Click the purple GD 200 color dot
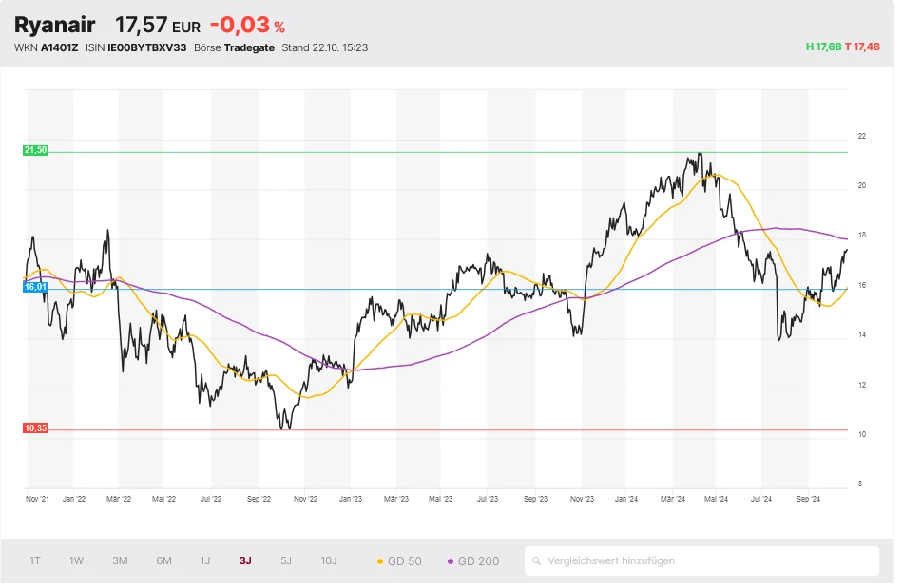Image resolution: width=903 pixels, height=588 pixels. [451, 561]
